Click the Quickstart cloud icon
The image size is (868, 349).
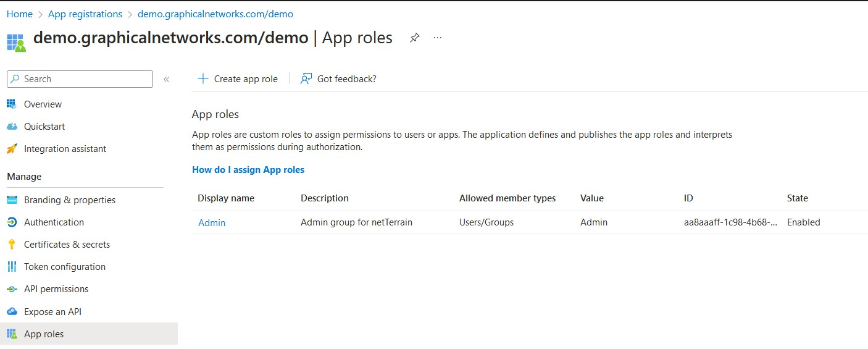(12, 127)
